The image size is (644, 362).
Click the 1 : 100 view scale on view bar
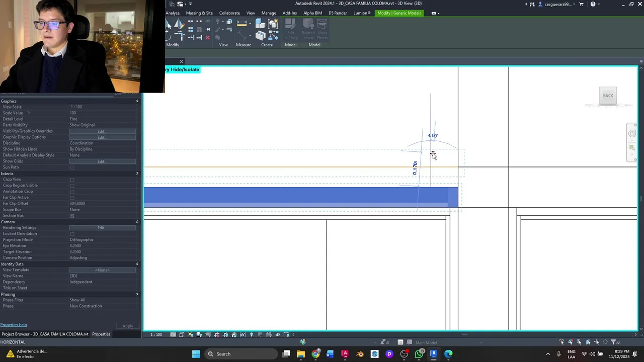coord(156,334)
